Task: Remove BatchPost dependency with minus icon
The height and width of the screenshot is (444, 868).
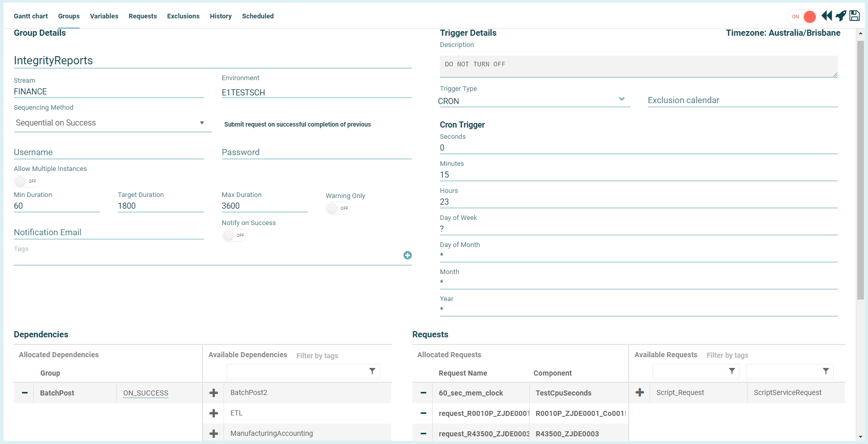Action: (24, 393)
